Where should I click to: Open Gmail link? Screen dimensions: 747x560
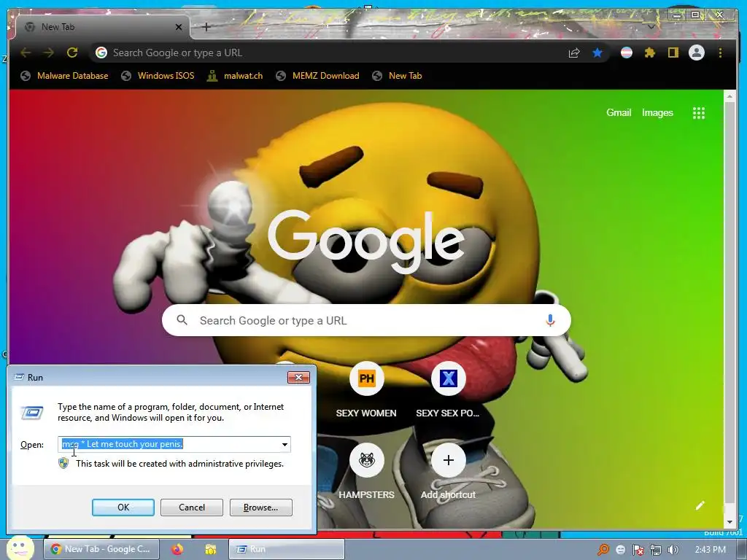coord(619,113)
